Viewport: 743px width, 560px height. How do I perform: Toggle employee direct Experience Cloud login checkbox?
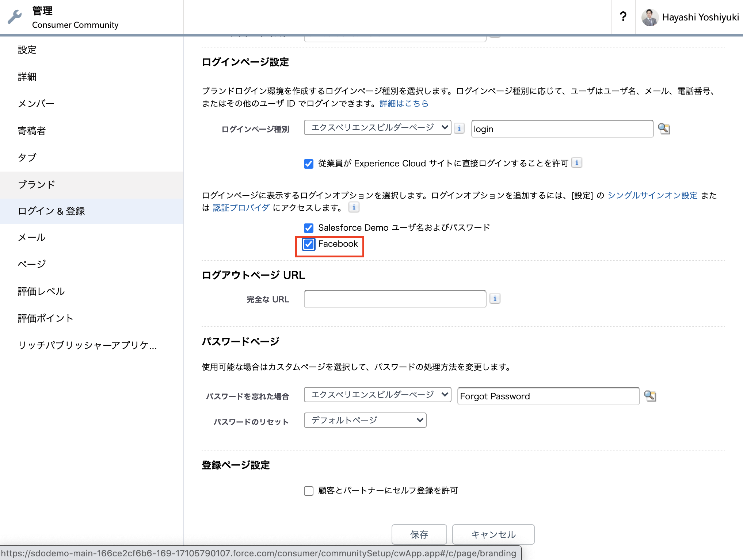[x=309, y=164]
